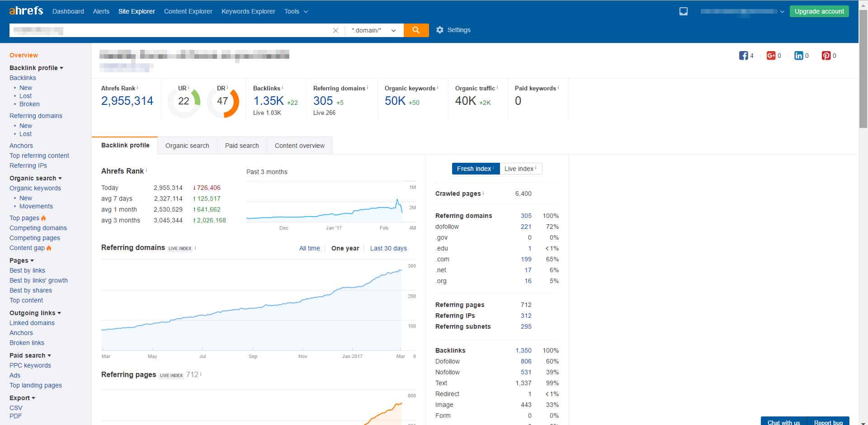Viewport: 868px width, 425px height.
Task: Switch to the Live index toggle
Action: [521, 169]
